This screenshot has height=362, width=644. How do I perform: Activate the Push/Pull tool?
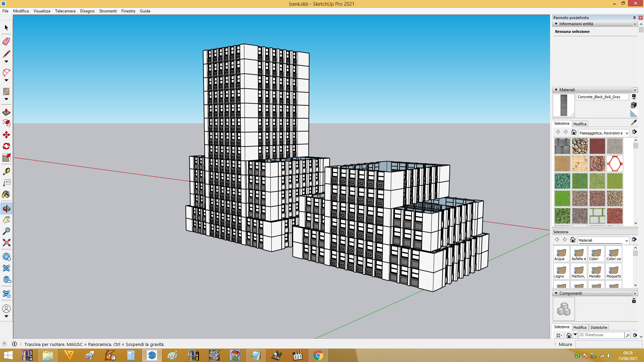6,112
